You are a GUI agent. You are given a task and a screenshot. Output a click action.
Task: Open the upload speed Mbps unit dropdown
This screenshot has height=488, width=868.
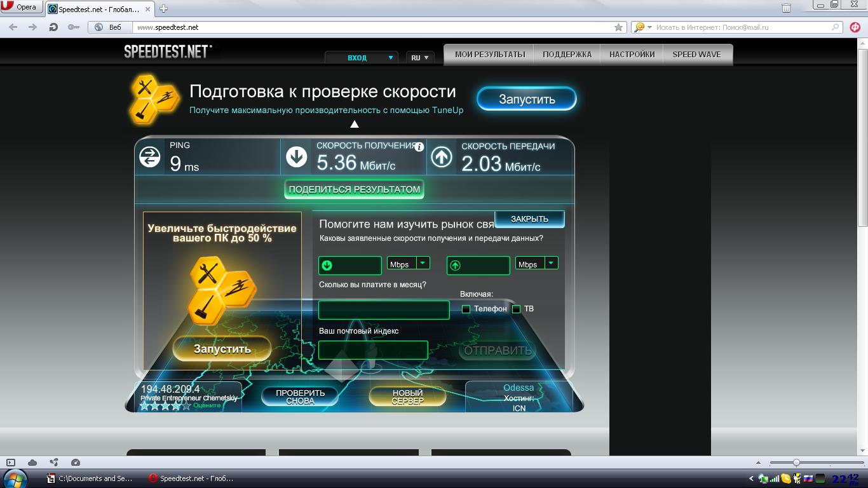(x=537, y=264)
